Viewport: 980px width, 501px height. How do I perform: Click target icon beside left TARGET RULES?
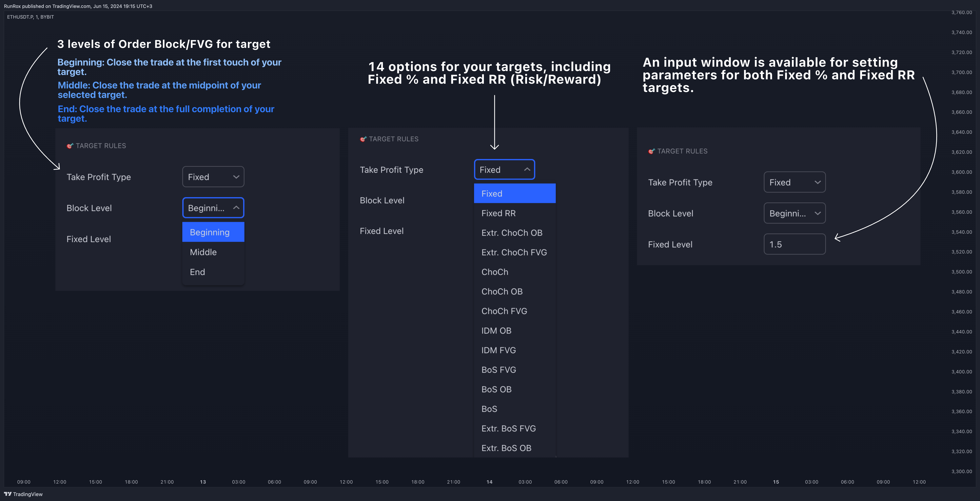[x=70, y=146]
